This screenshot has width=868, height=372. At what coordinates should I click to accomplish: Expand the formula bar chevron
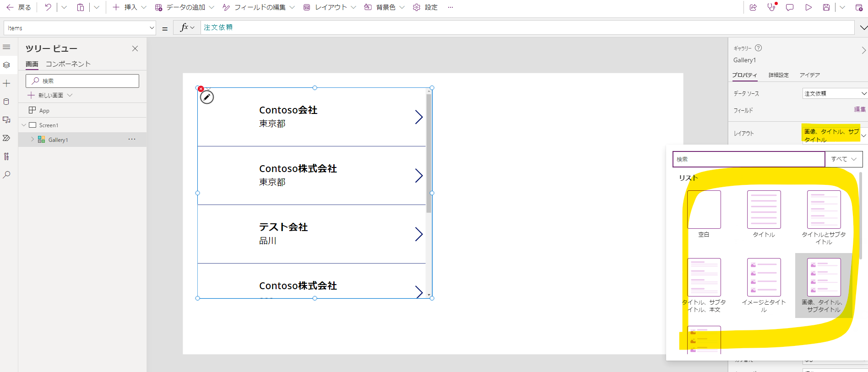tap(863, 28)
